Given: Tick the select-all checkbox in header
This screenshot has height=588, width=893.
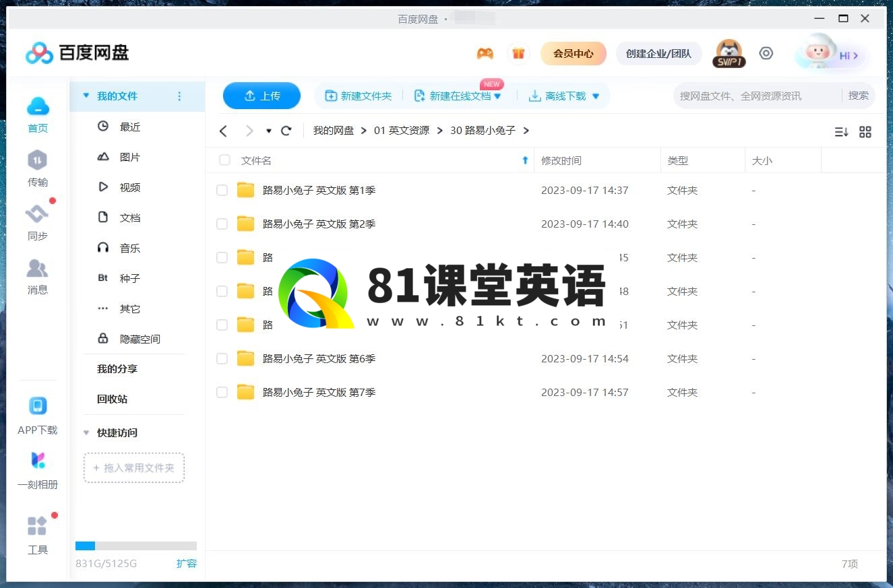Looking at the screenshot, I should coord(224,160).
